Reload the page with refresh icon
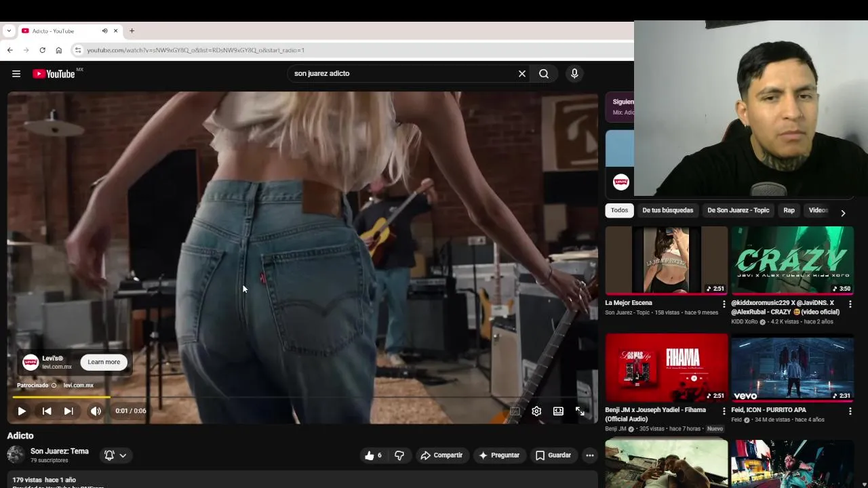Viewport: 868px width, 488px height. [42, 50]
